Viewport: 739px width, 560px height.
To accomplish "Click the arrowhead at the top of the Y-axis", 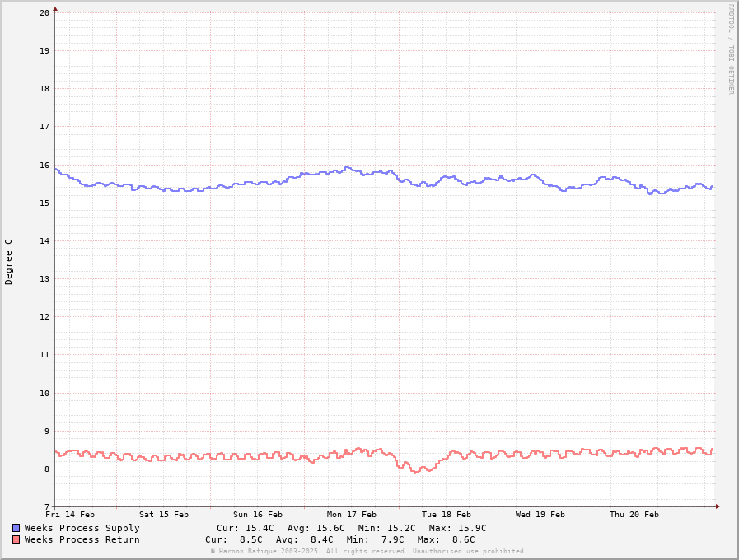I will (55, 9).
